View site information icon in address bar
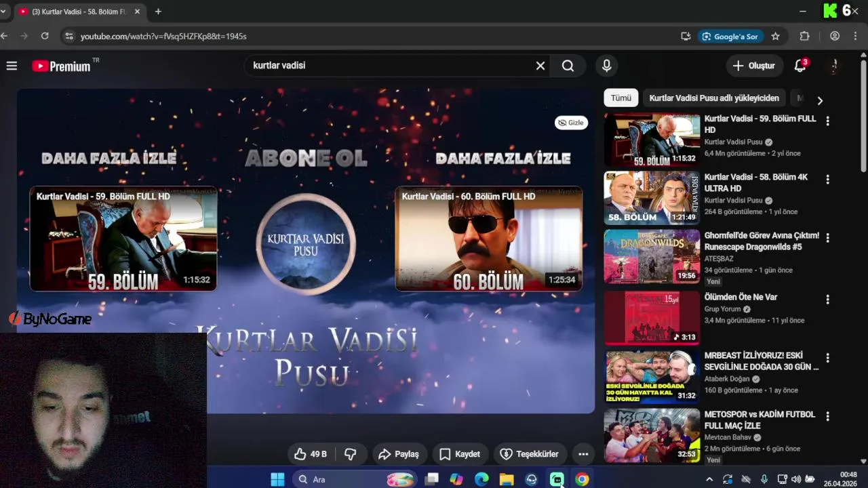Image resolution: width=868 pixels, height=488 pixels. [x=68, y=37]
